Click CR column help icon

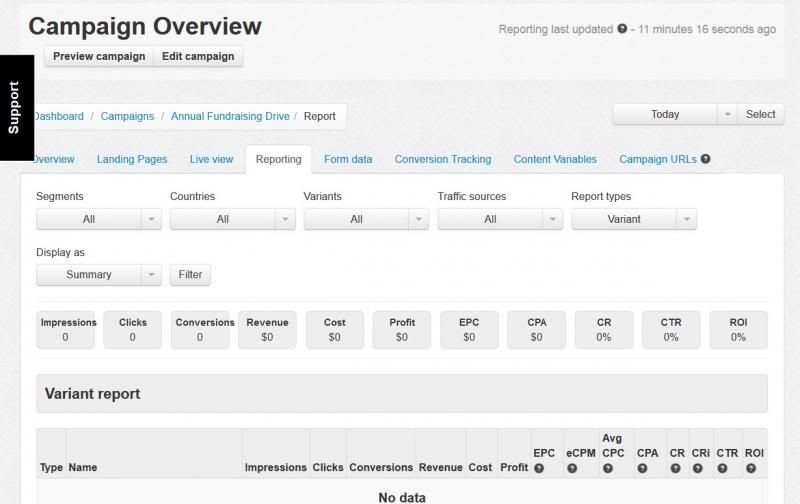click(x=675, y=468)
